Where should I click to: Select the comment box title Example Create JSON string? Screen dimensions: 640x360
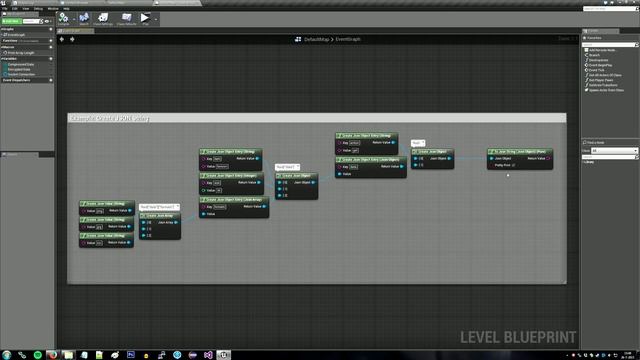click(x=110, y=118)
